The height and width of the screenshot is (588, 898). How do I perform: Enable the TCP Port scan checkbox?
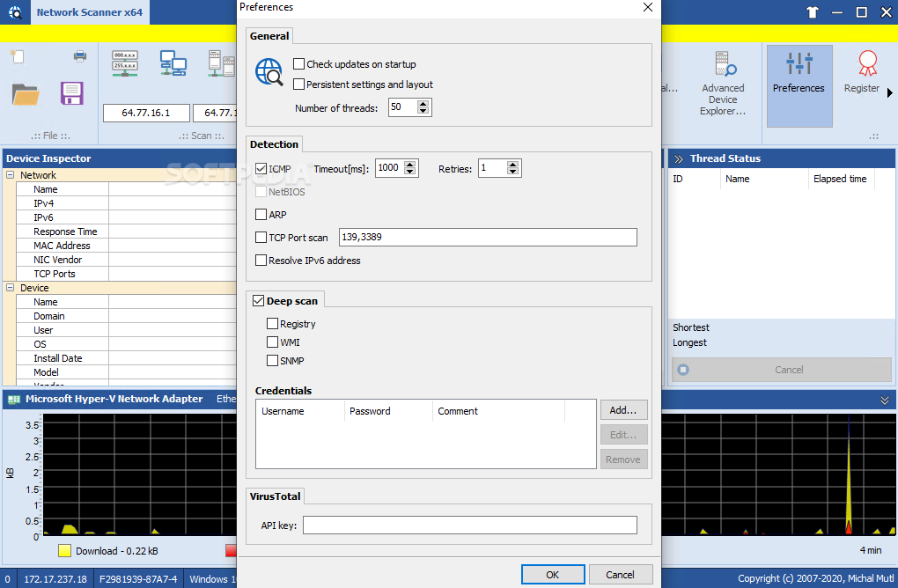[x=261, y=237]
